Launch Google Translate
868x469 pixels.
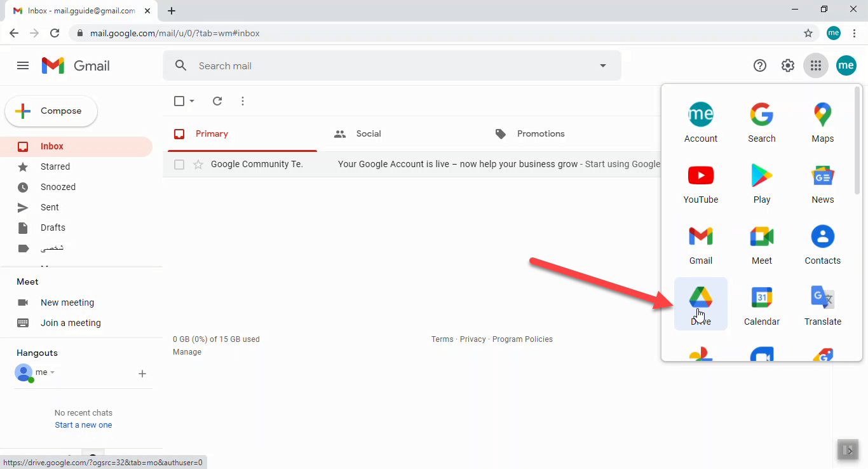(x=822, y=304)
